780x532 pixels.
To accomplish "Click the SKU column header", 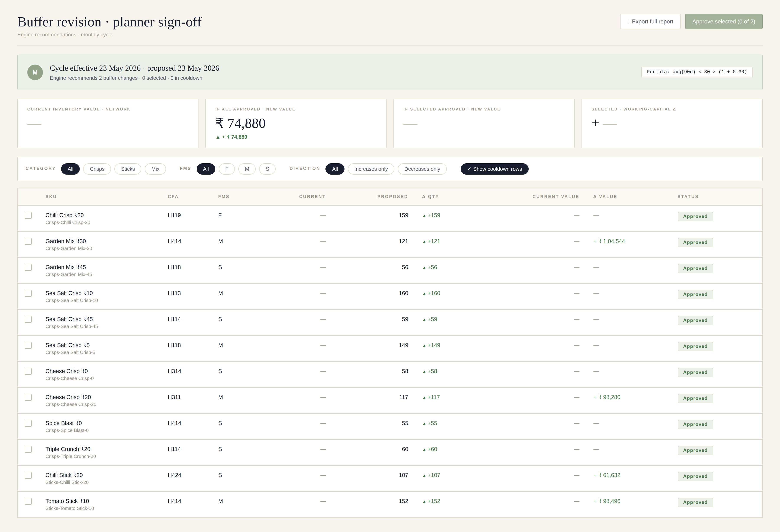I will click(51, 197).
